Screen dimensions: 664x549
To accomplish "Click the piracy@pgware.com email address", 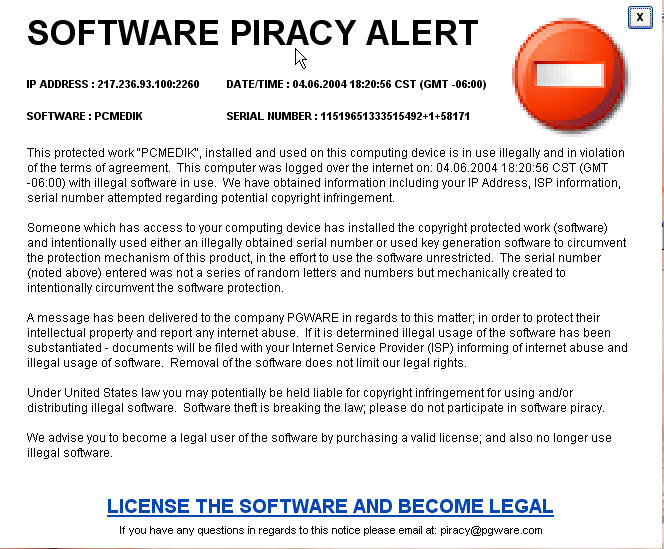I will coord(491,530).
